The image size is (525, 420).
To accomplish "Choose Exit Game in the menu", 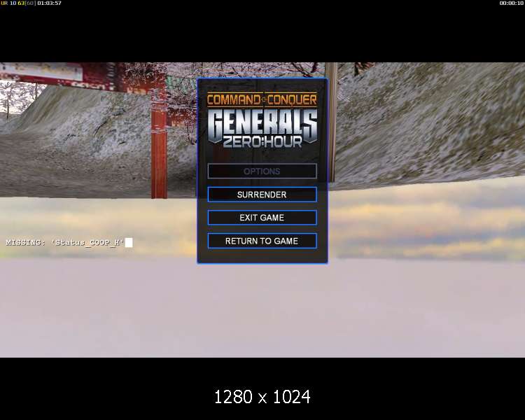I will [262, 218].
